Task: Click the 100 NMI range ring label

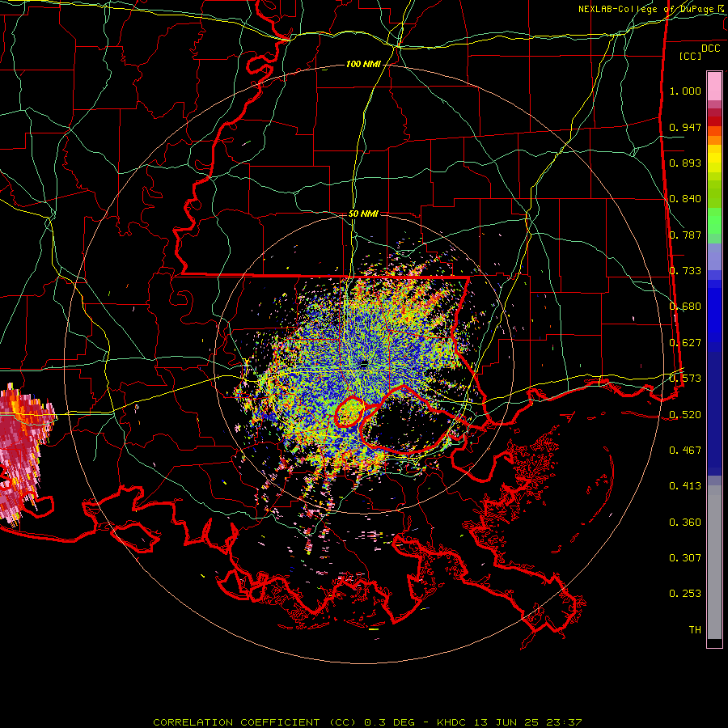Action: 363,64
